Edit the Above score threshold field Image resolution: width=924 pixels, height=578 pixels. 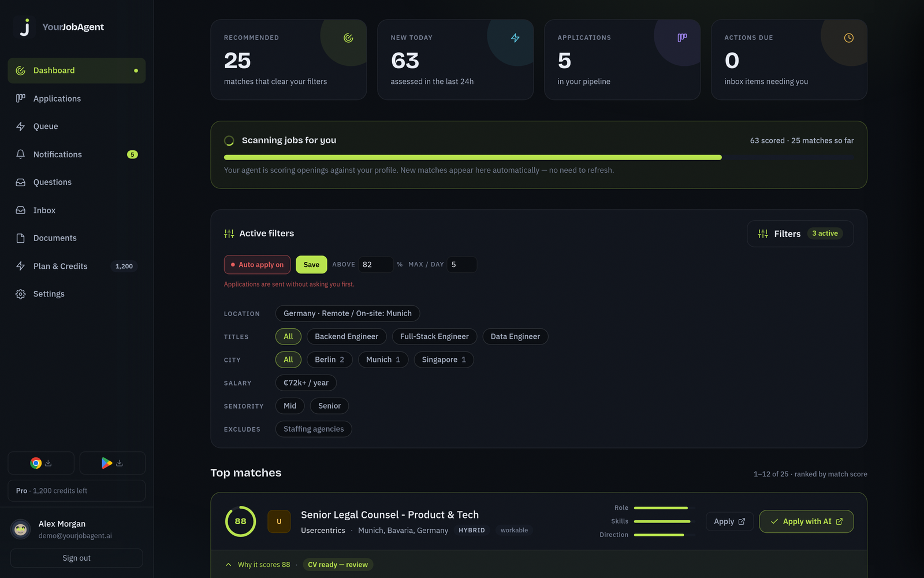point(376,265)
